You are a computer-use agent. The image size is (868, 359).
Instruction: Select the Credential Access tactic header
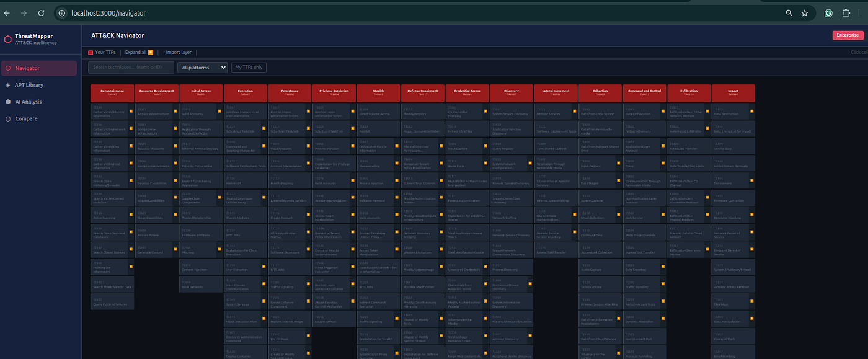pyautogui.click(x=467, y=92)
